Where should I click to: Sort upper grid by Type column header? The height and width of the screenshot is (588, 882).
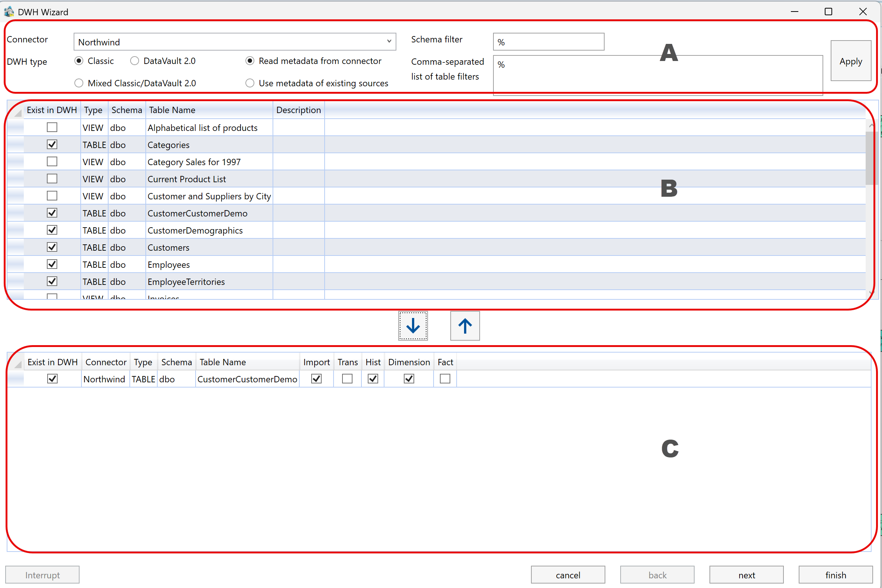[x=94, y=110]
